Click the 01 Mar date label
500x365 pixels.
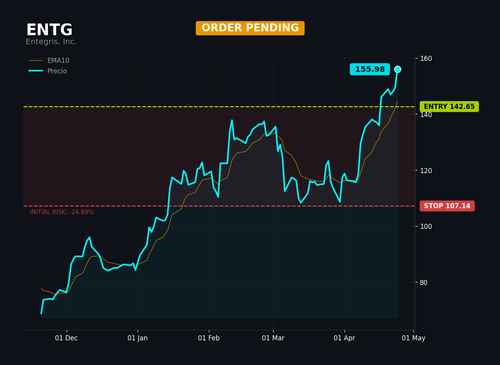click(273, 338)
